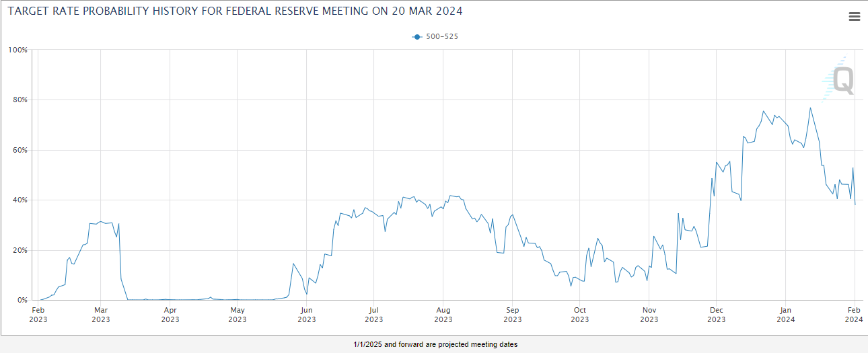Click the 0% y-axis label
868x353 pixels.
[21, 301]
